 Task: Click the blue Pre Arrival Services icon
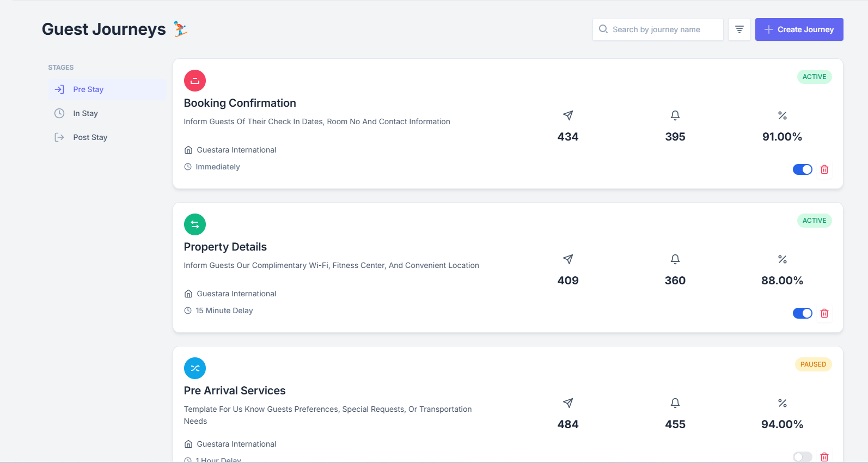tap(195, 368)
